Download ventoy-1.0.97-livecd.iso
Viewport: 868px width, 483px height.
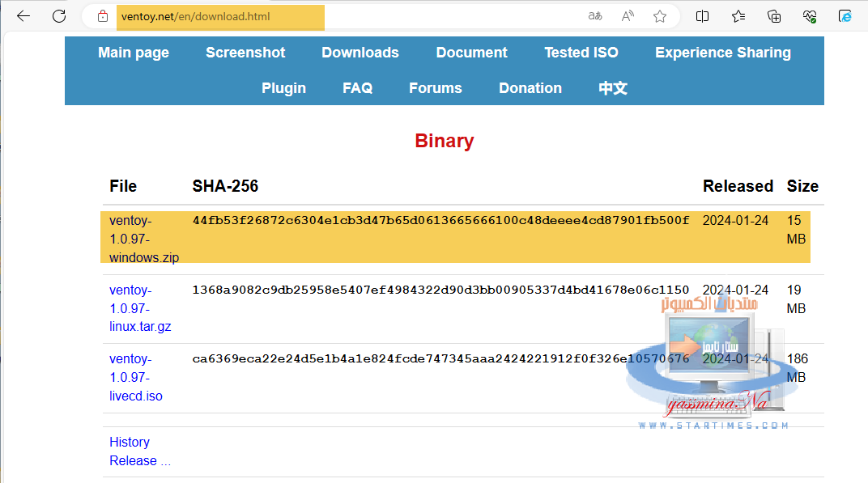(136, 377)
